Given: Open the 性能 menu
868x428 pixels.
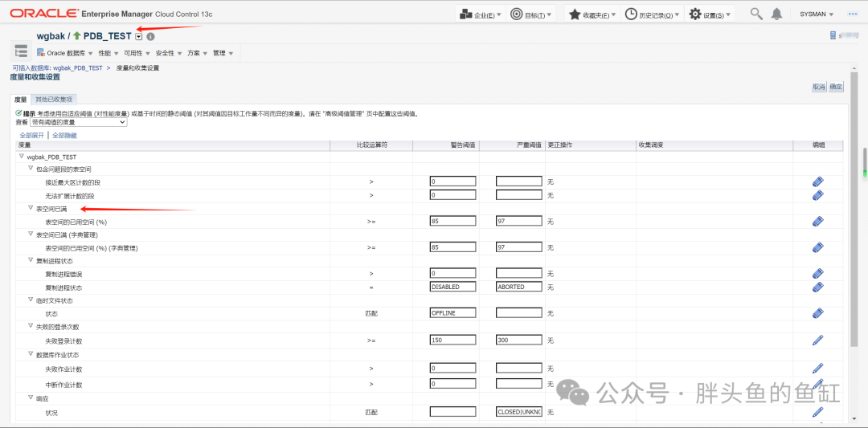Looking at the screenshot, I should pyautogui.click(x=108, y=53).
